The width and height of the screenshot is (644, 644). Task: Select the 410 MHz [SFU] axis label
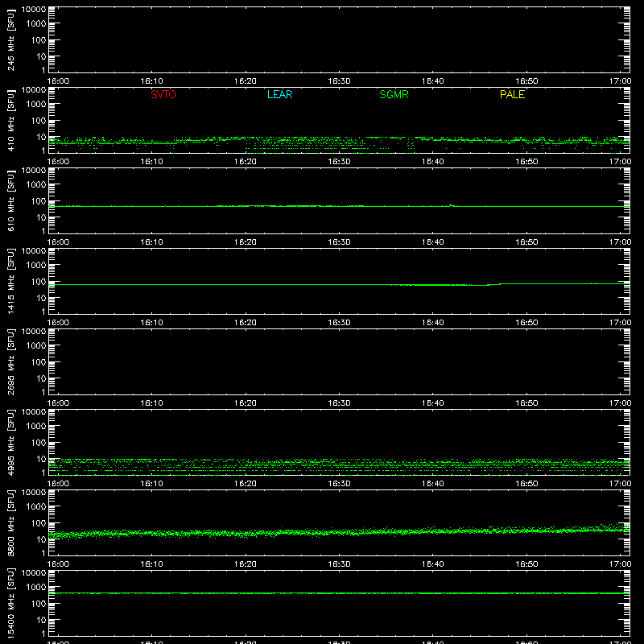click(10, 120)
